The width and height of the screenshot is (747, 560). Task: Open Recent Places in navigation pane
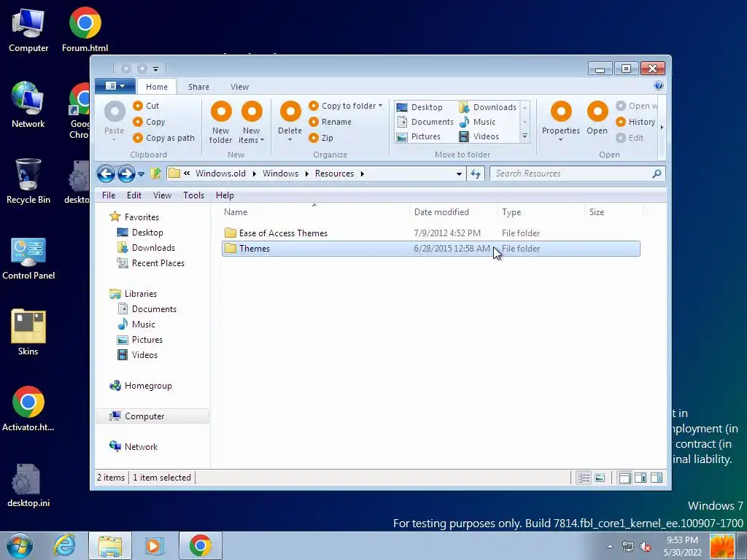(150, 262)
